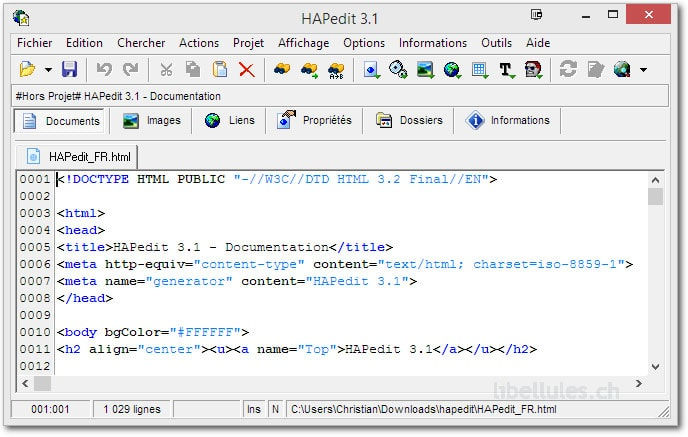Screen dimensions: 688x437
Task: Click the vertical scrollbar down arrow
Action: coord(655,367)
